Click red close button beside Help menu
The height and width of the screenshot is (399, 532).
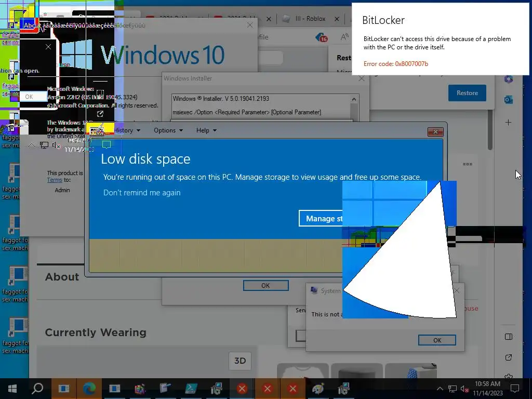pyautogui.click(x=435, y=131)
